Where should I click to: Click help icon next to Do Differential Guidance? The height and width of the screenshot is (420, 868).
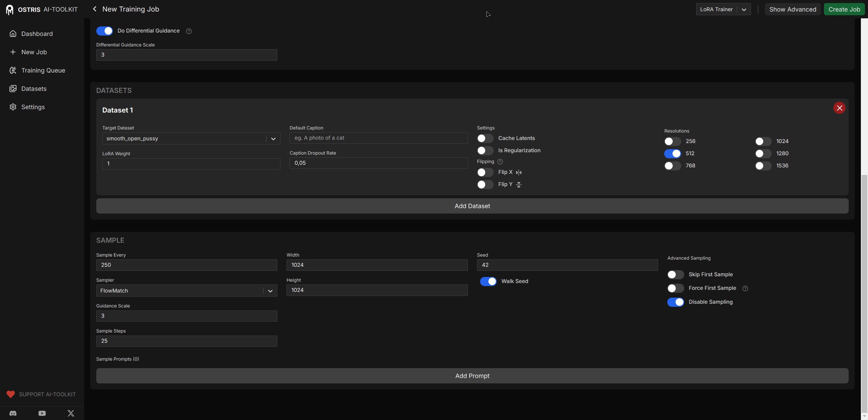(189, 31)
